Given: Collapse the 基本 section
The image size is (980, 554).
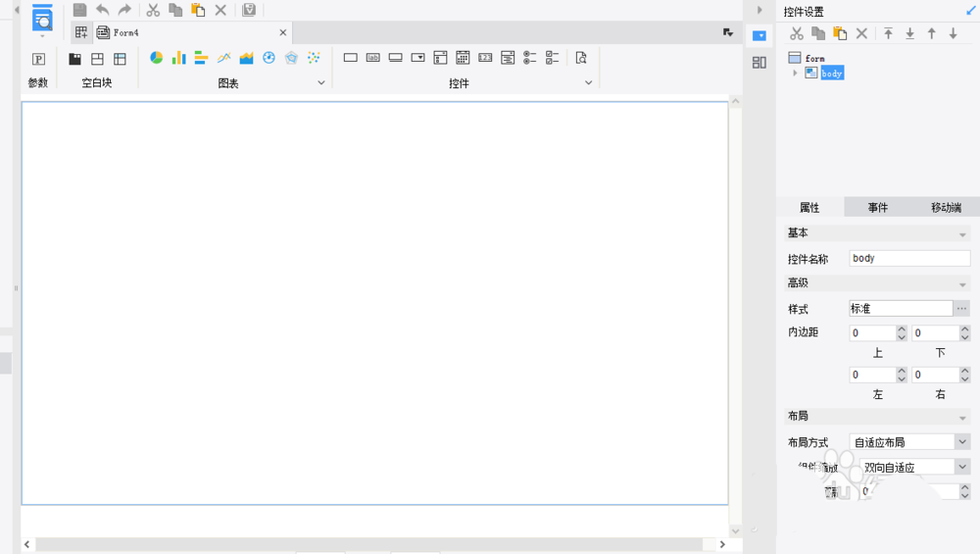Looking at the screenshot, I should click(x=962, y=234).
